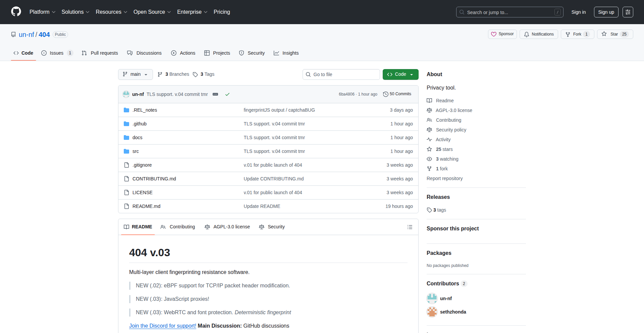Sponsor the project with heart button
Image resolution: width=644 pixels, height=333 pixels.
(x=502, y=34)
